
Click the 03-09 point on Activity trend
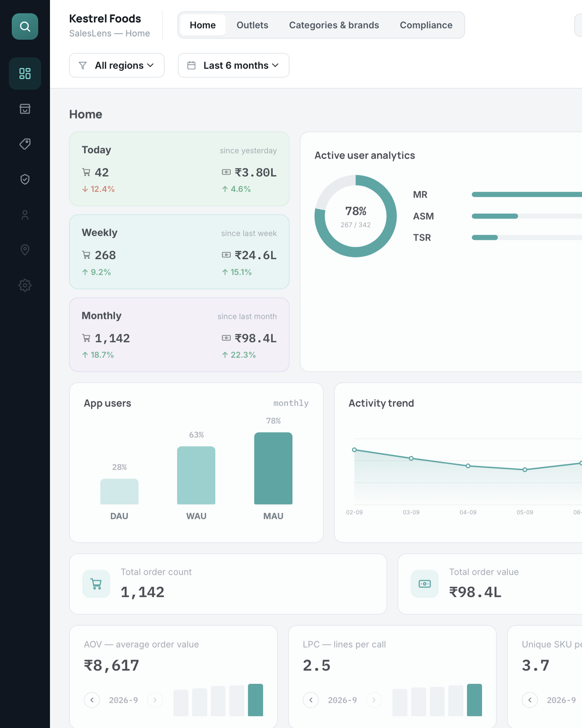click(411, 458)
